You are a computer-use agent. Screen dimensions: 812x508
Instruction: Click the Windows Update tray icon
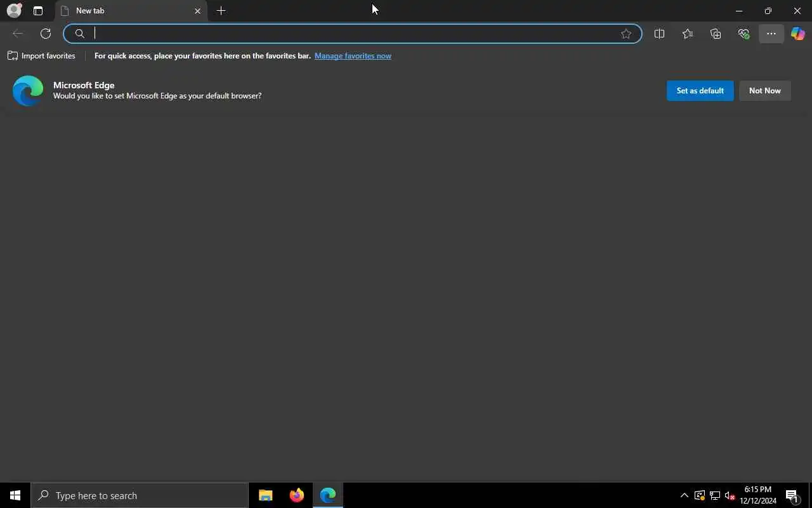click(x=700, y=495)
